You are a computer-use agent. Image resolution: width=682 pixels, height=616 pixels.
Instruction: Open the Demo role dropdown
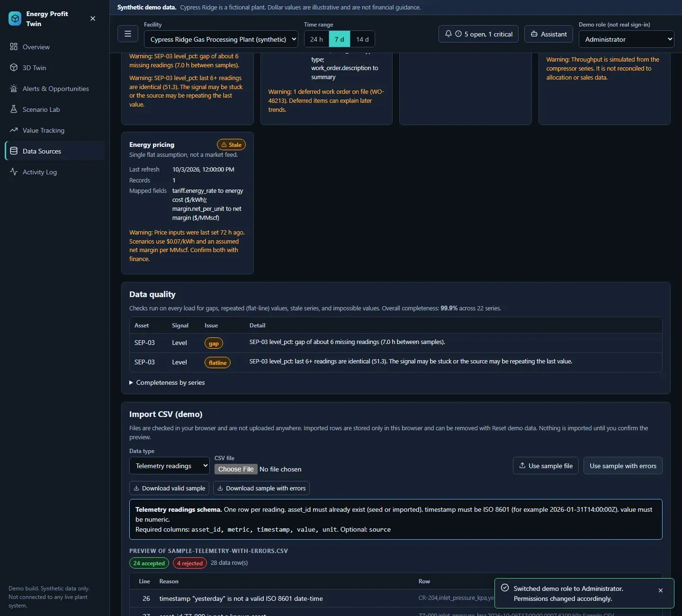pos(626,39)
